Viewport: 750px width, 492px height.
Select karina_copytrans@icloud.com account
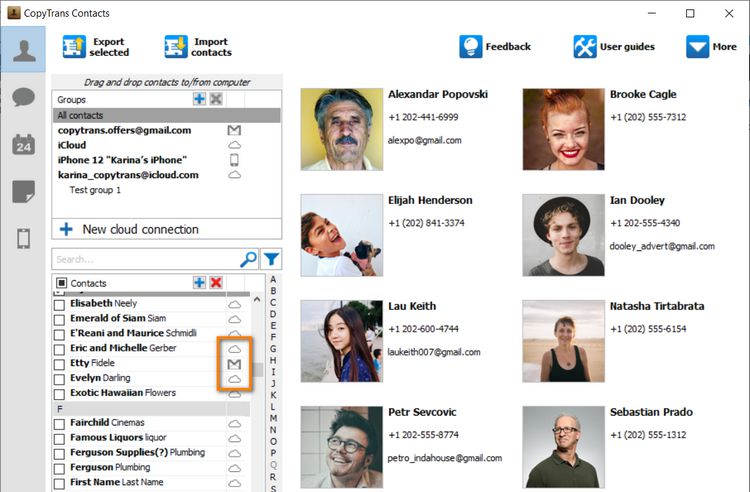128,175
